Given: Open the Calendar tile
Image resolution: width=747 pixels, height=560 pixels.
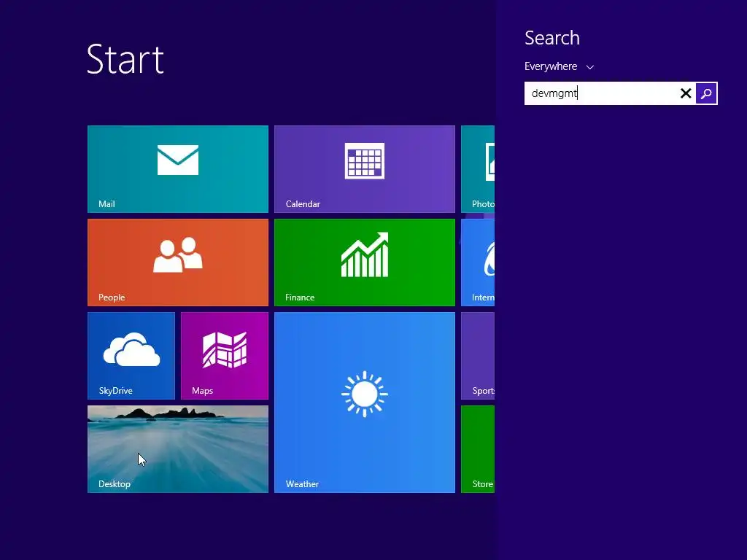Looking at the screenshot, I should (365, 169).
